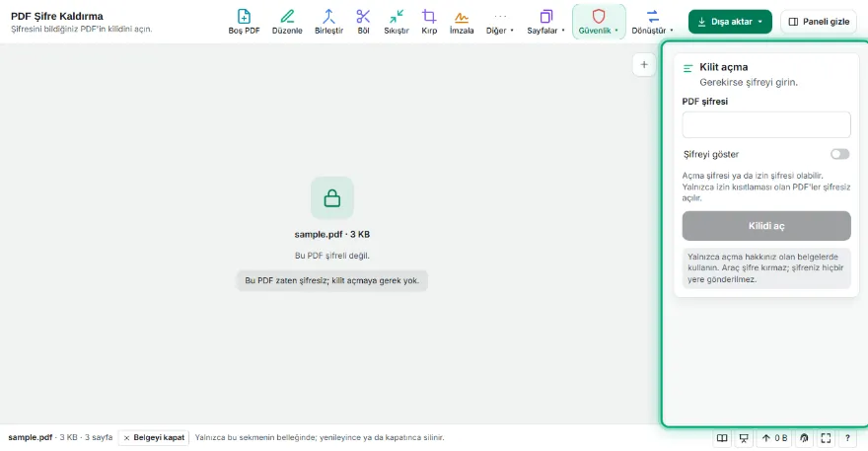The image size is (868, 451).
Task: Click the Dışa aktar export button
Action: pos(730,22)
